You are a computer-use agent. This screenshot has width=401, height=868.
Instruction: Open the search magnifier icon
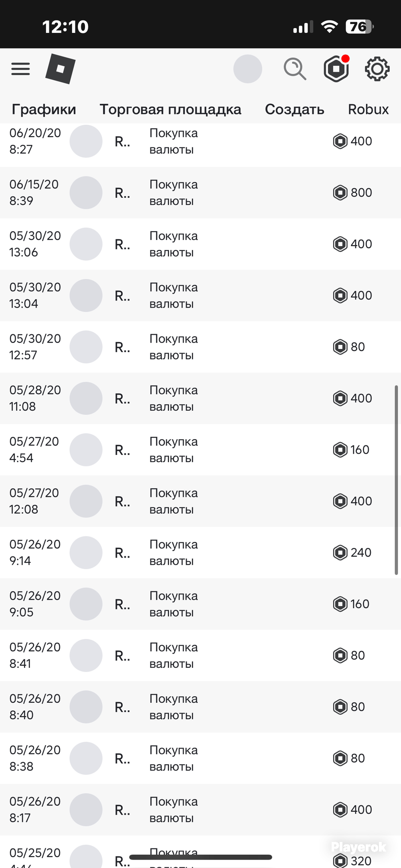pos(295,69)
